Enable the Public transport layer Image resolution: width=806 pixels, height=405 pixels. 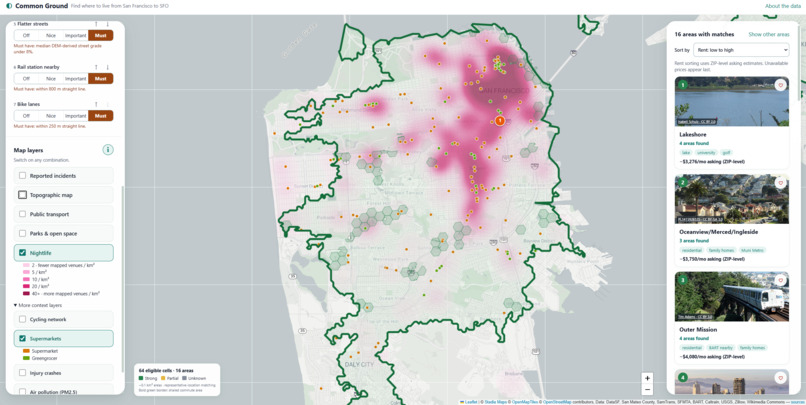pos(22,214)
